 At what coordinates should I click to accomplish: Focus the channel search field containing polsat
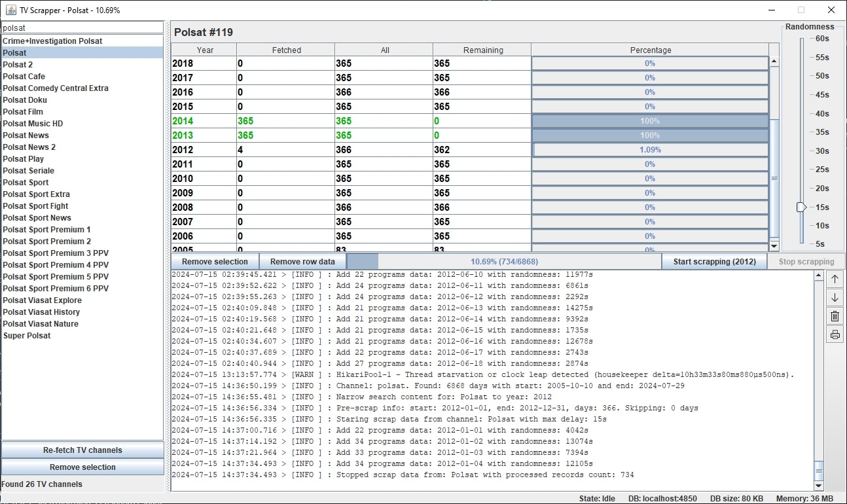[x=82, y=27]
